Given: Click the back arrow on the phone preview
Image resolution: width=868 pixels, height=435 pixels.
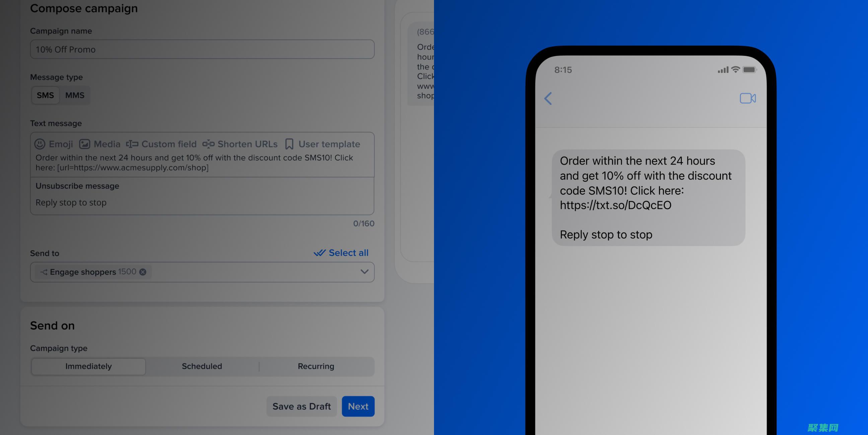Looking at the screenshot, I should [x=548, y=98].
